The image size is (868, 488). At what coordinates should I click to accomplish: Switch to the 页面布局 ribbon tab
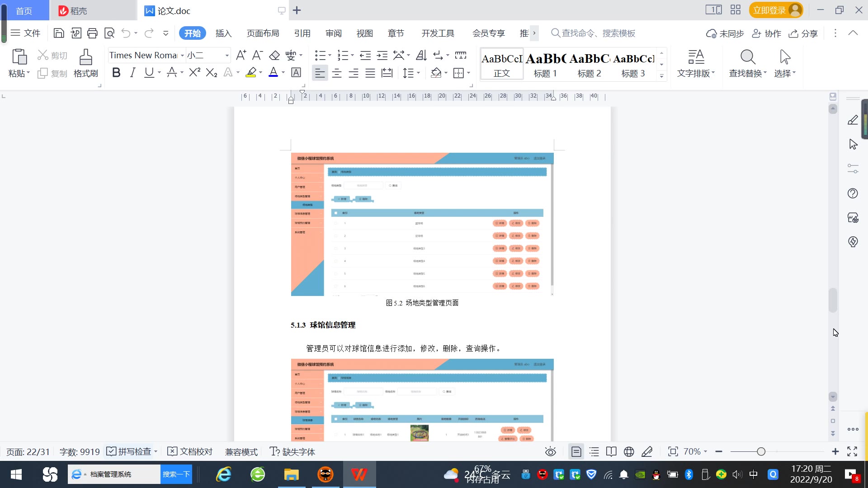263,33
